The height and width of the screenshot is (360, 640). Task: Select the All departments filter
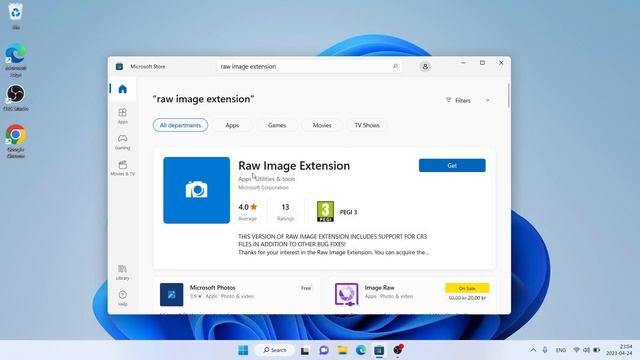pos(180,125)
